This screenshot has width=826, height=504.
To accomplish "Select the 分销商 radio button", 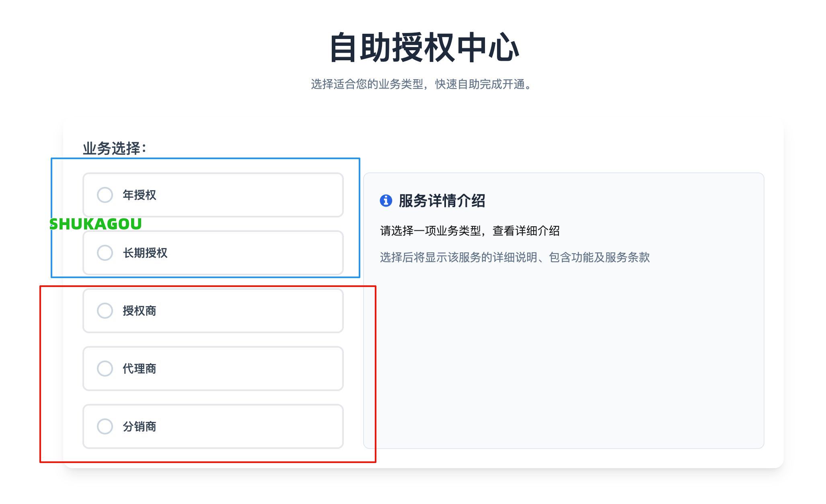I will [105, 426].
